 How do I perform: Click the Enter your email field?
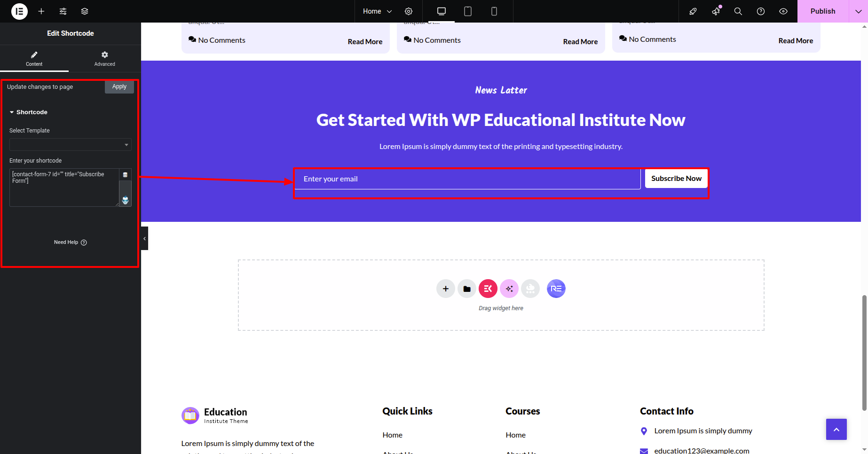point(468,179)
